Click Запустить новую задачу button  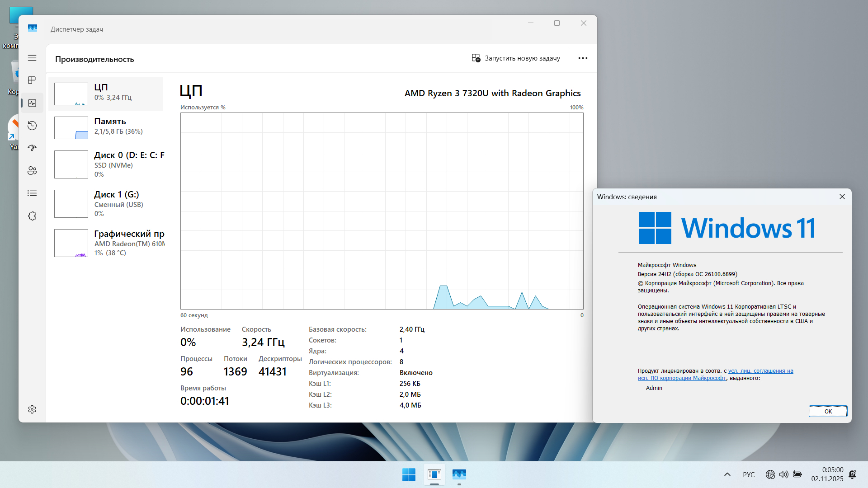(516, 58)
